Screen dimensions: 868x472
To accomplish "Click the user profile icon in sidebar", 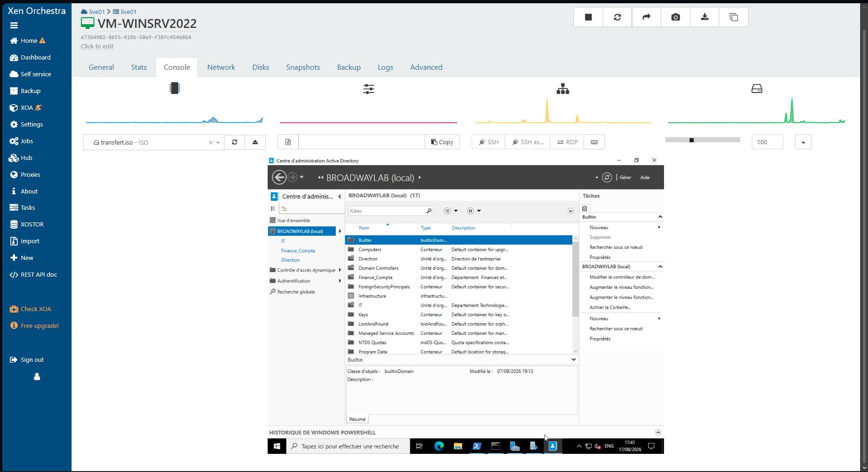I will pyautogui.click(x=37, y=377).
